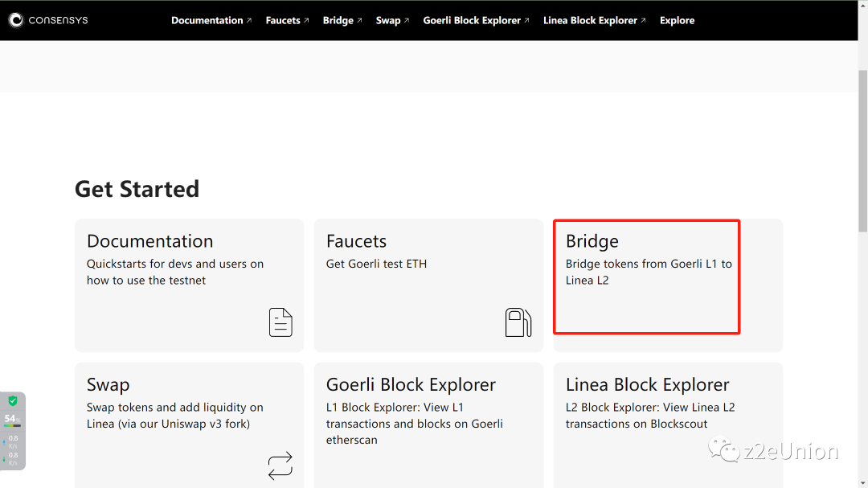Select Bridge in the top navigation bar
The width and height of the screenshot is (868, 488).
[x=338, y=20]
